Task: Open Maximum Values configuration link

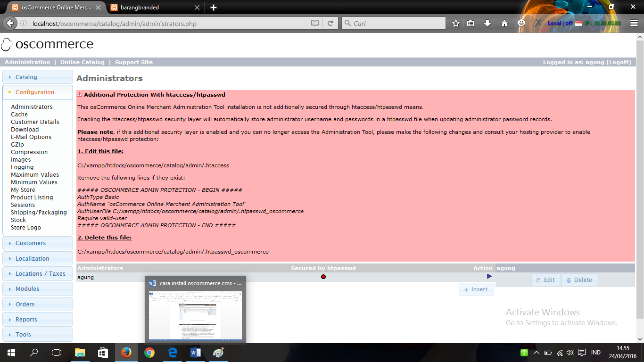Action: tap(35, 174)
